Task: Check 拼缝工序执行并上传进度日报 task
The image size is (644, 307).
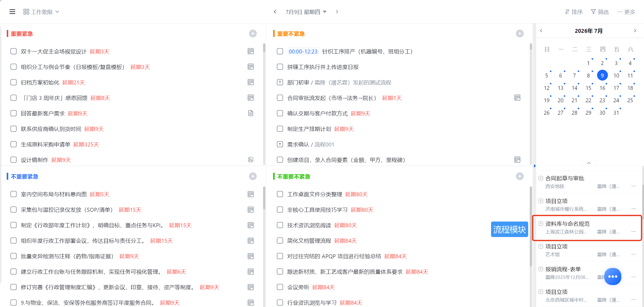Action: pos(280,67)
